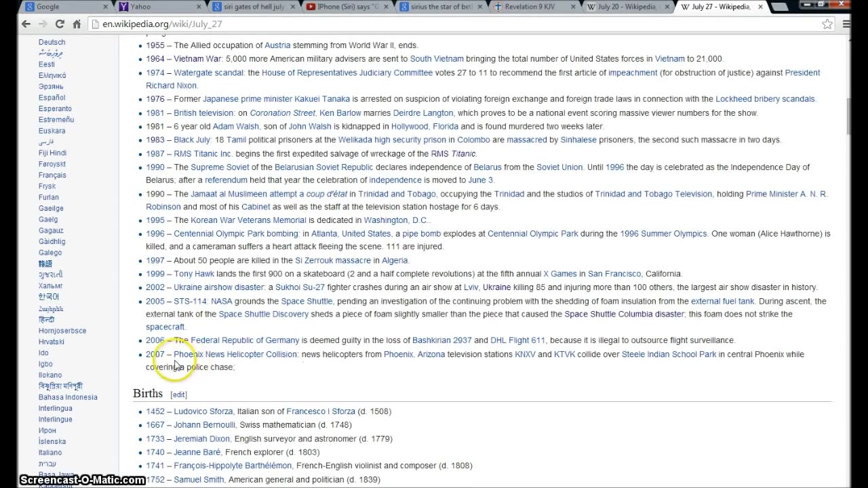Viewport: 868px width, 488px height.
Task: Click the browser forward arrow
Action: [x=43, y=24]
